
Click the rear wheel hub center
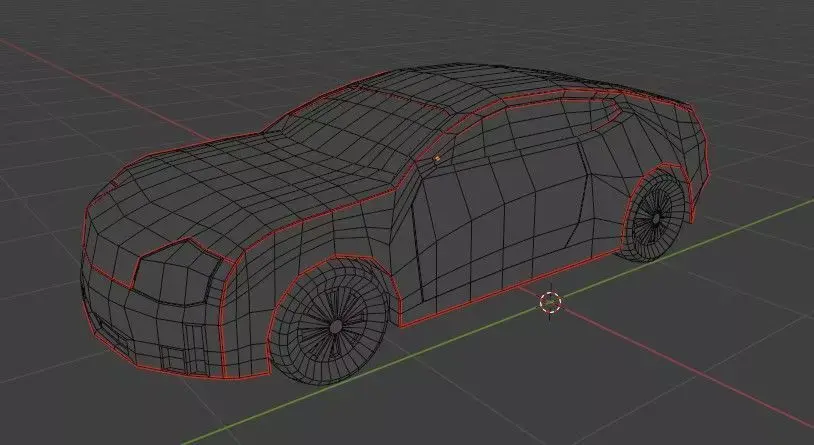[x=656, y=219]
